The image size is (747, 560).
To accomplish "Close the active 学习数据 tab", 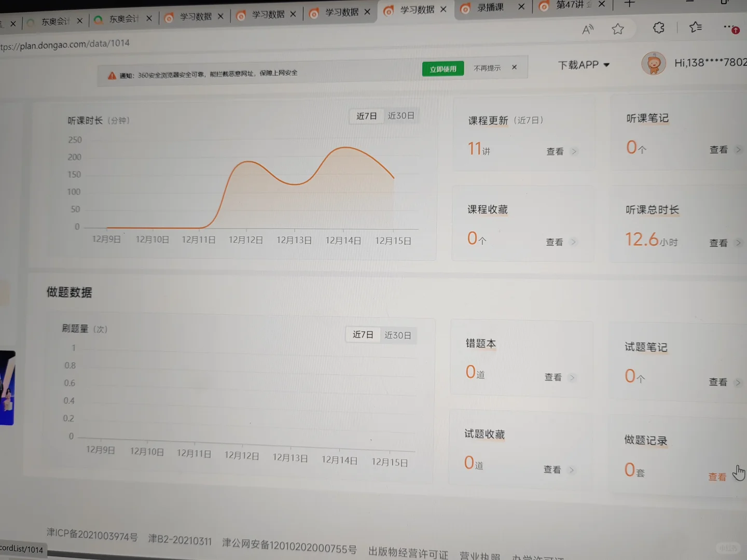I will click(x=443, y=9).
